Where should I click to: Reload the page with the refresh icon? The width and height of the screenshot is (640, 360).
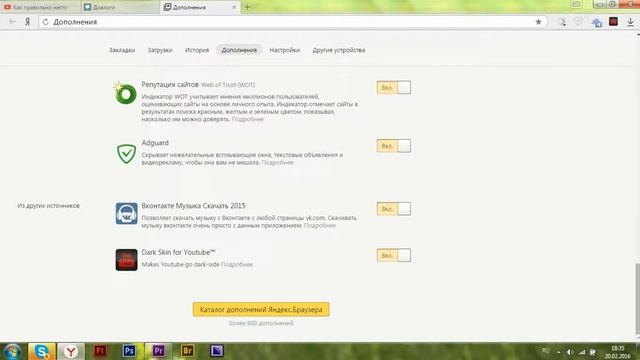pyautogui.click(x=45, y=22)
